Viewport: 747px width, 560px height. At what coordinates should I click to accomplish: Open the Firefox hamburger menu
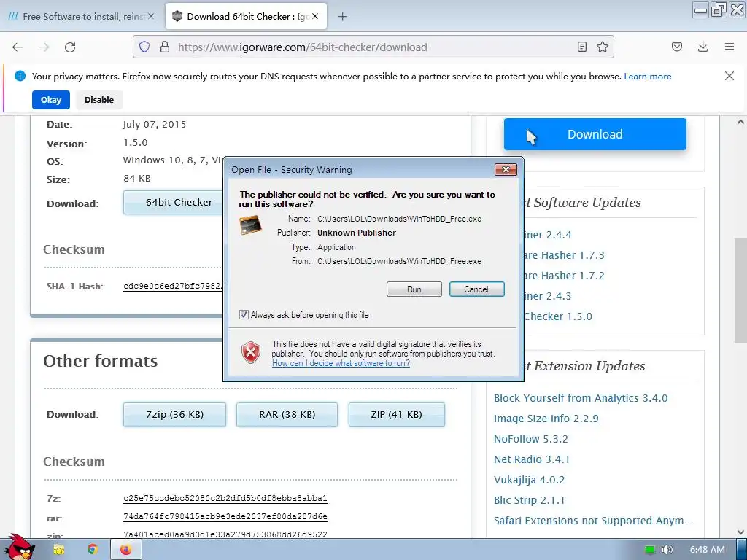(x=729, y=47)
